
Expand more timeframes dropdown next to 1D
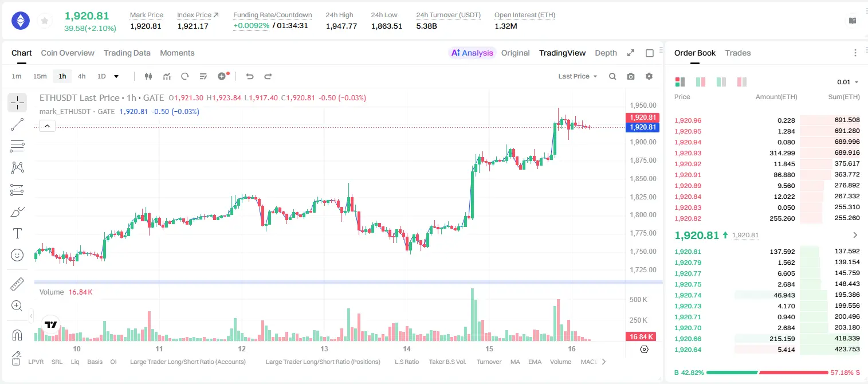[x=116, y=76]
